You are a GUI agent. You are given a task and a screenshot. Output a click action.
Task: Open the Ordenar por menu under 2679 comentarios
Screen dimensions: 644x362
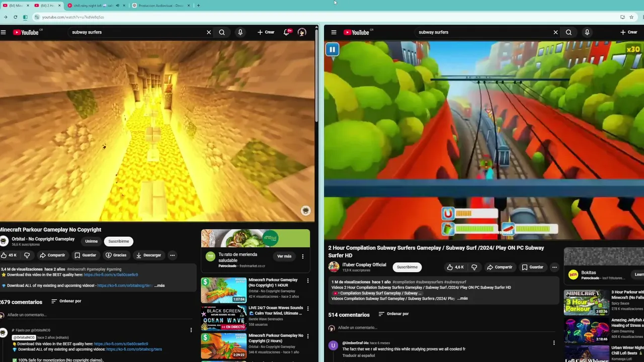[66, 301]
